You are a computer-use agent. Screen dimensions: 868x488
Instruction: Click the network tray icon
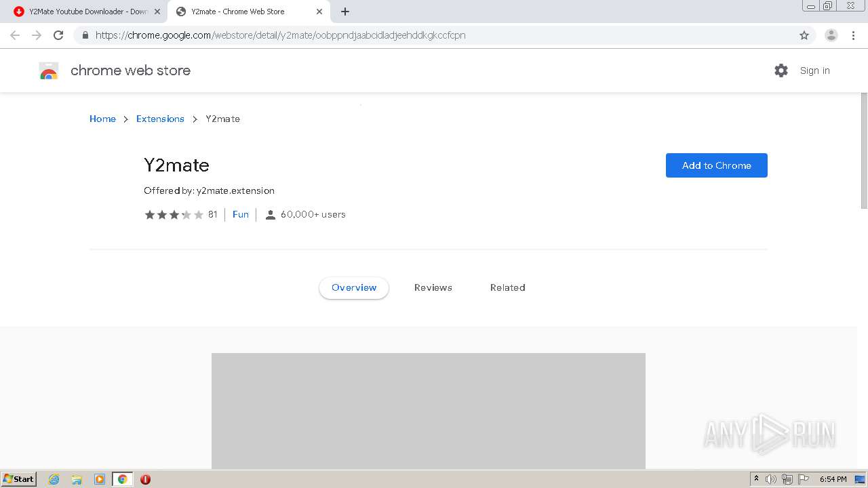click(787, 479)
